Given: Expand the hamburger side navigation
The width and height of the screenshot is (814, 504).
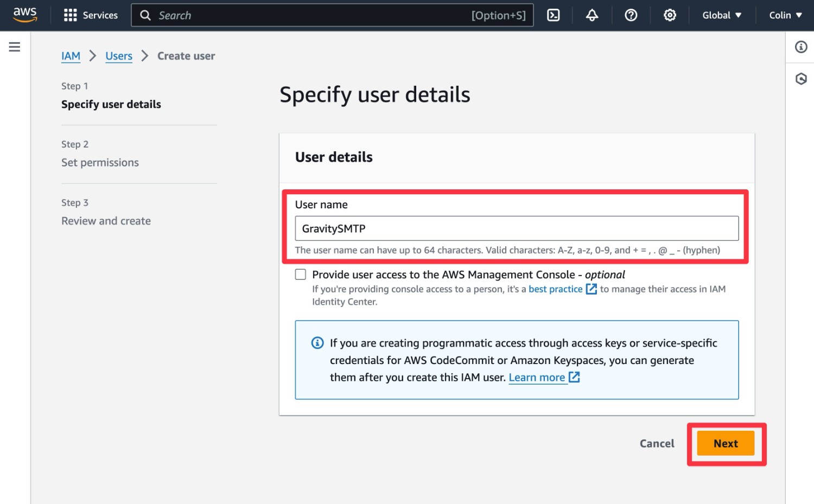Looking at the screenshot, I should point(15,47).
